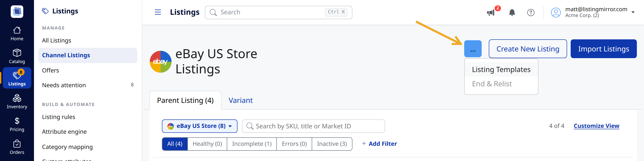Open the notifications bell
The height and width of the screenshot is (161, 644).
tap(512, 12)
